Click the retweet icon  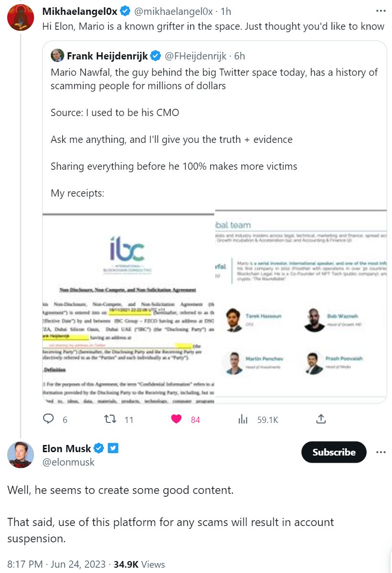[x=111, y=419]
